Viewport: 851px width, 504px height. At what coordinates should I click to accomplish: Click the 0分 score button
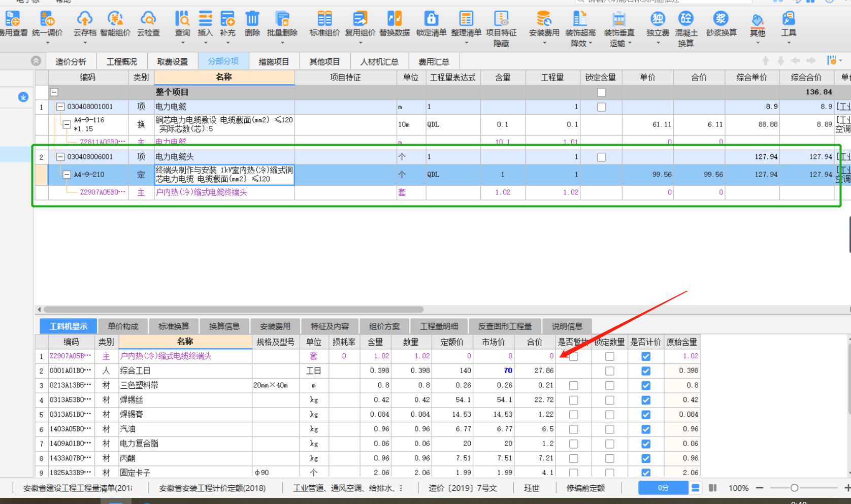pos(663,488)
